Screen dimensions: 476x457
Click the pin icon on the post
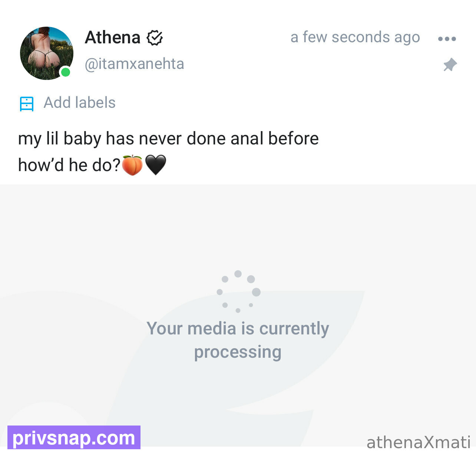tap(450, 65)
